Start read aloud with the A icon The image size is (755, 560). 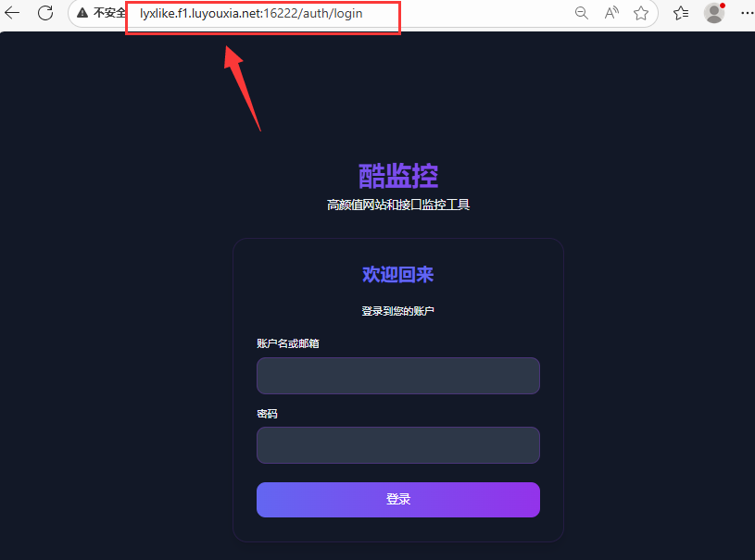(x=611, y=13)
